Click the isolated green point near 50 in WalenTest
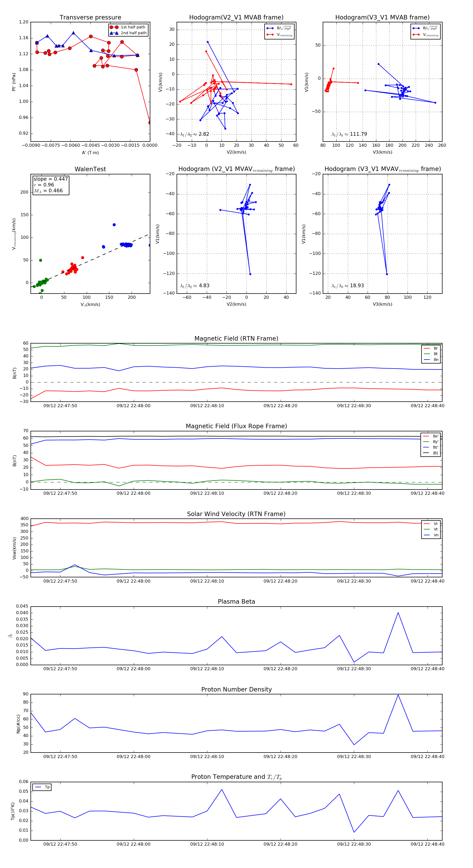 click(40, 260)
